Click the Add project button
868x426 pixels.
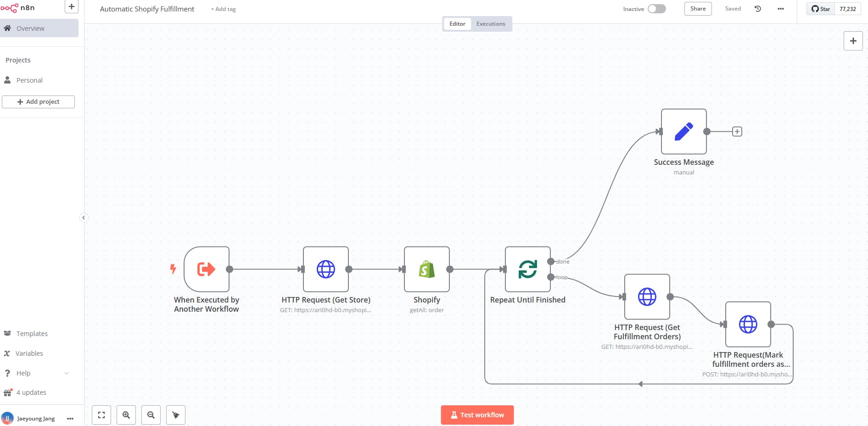38,102
